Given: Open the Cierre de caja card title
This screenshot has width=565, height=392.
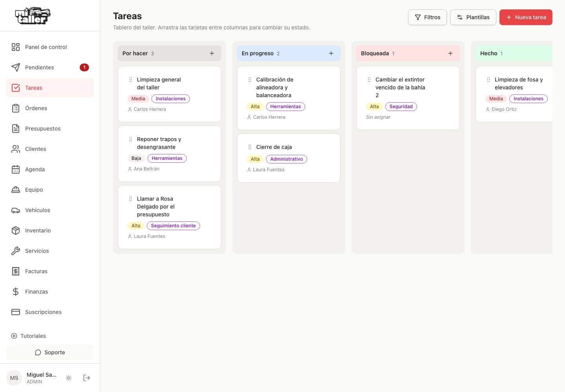Looking at the screenshot, I should click(x=274, y=147).
